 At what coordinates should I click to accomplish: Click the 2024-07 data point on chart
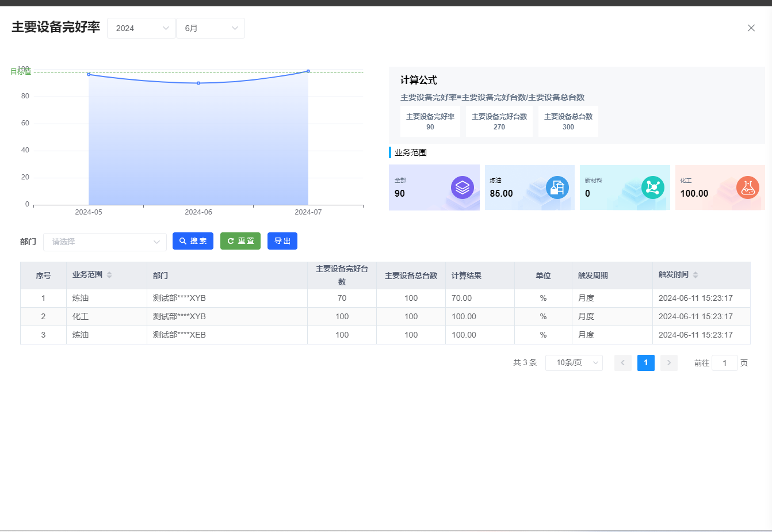tap(308, 71)
